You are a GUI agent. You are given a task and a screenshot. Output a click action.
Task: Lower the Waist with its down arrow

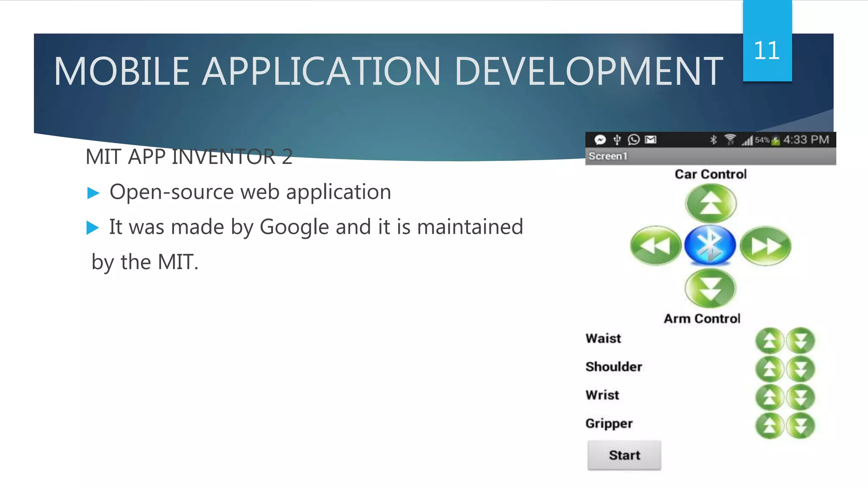[801, 341]
